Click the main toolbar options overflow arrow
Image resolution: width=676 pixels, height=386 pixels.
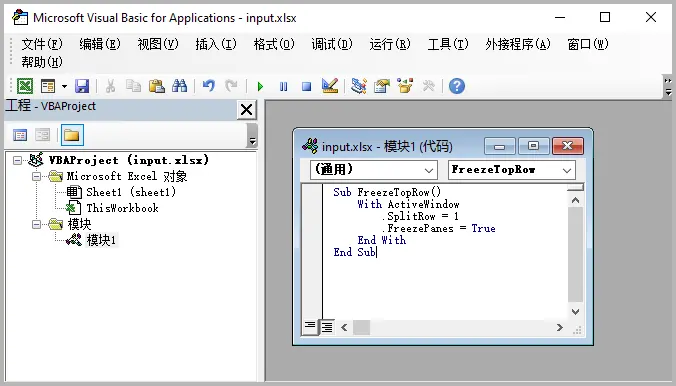pos(668,86)
